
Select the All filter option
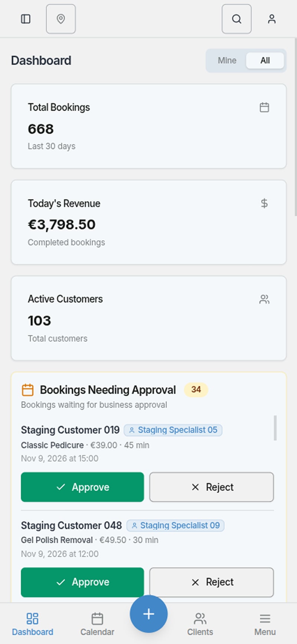pos(265,61)
